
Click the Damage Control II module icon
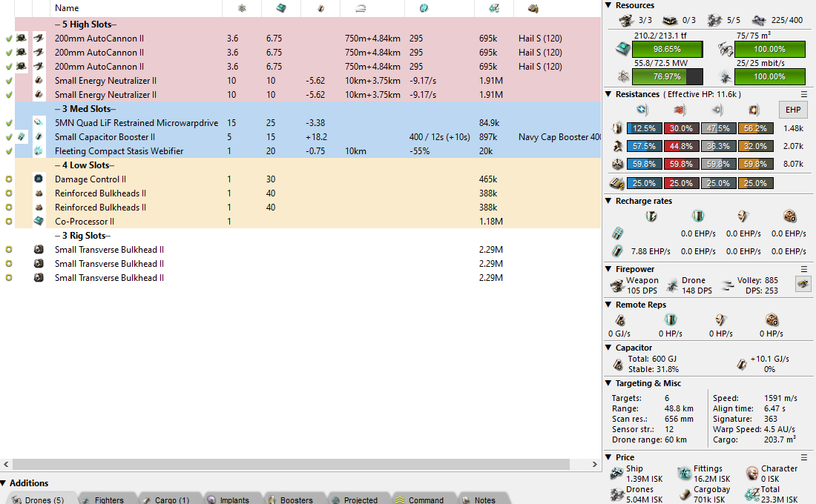tap(39, 179)
